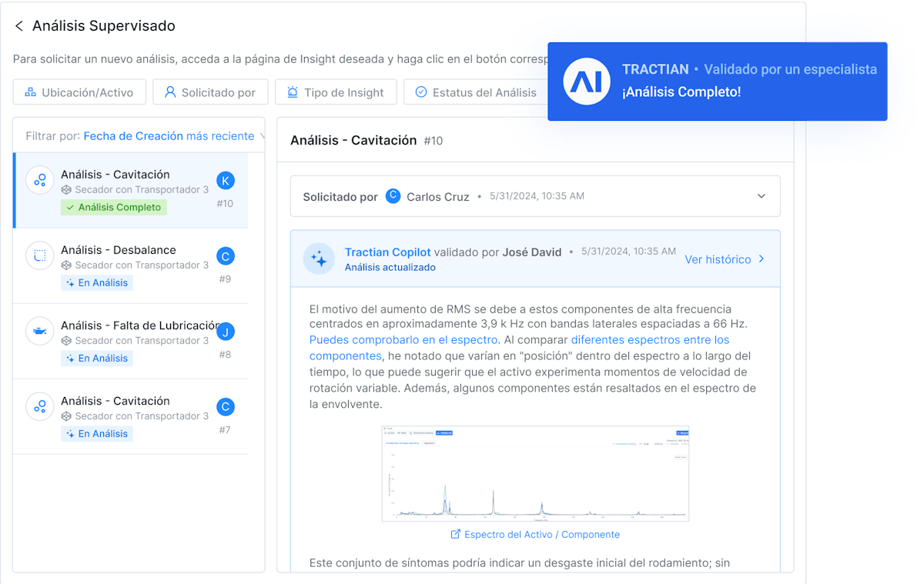Screen dimensions: 924x584
Task: Click Carlos Cruz avatar icon
Action: tap(393, 196)
